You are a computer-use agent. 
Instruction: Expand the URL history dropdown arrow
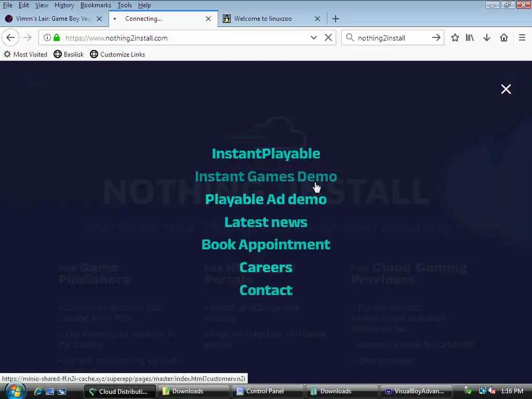coord(314,37)
